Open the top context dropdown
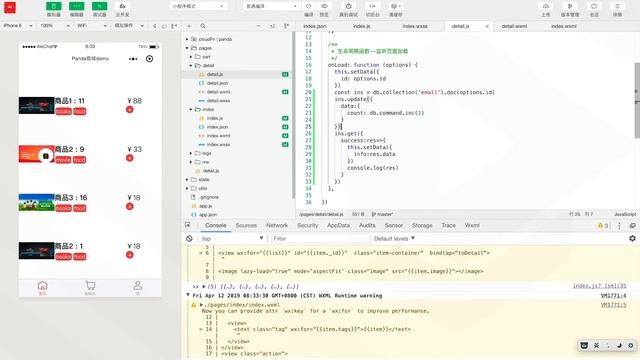 tap(232, 238)
